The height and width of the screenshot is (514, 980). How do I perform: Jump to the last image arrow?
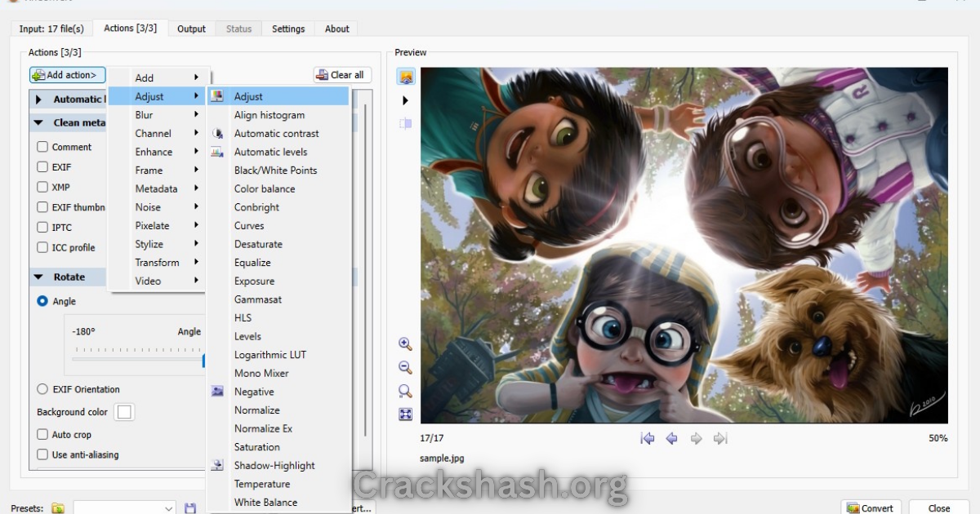pos(720,439)
